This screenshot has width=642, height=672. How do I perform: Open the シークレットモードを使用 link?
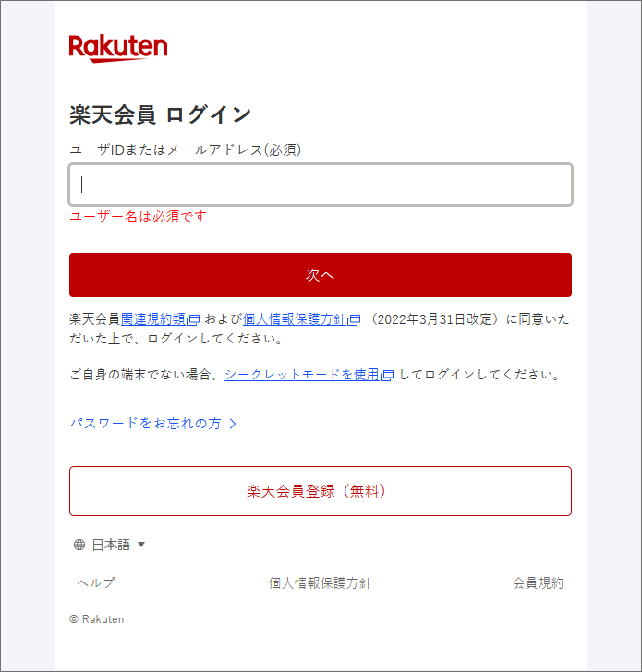pyautogui.click(x=302, y=375)
